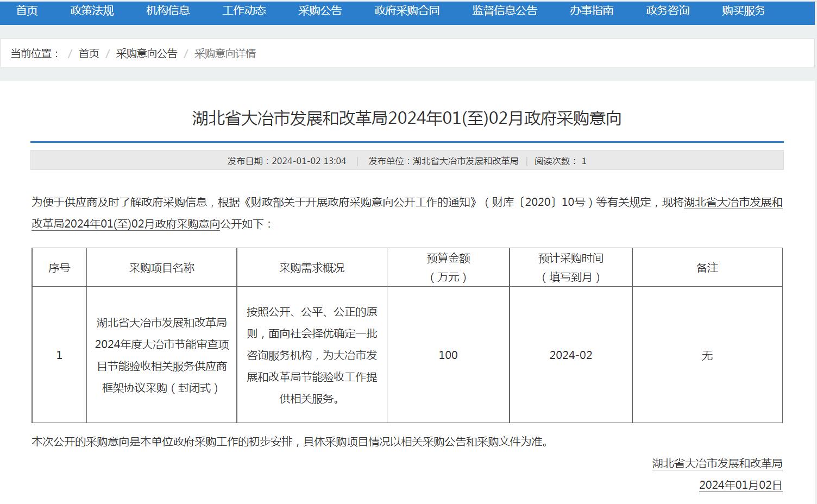
Task: Click the 首页 breadcrumb link
Action: pos(89,53)
